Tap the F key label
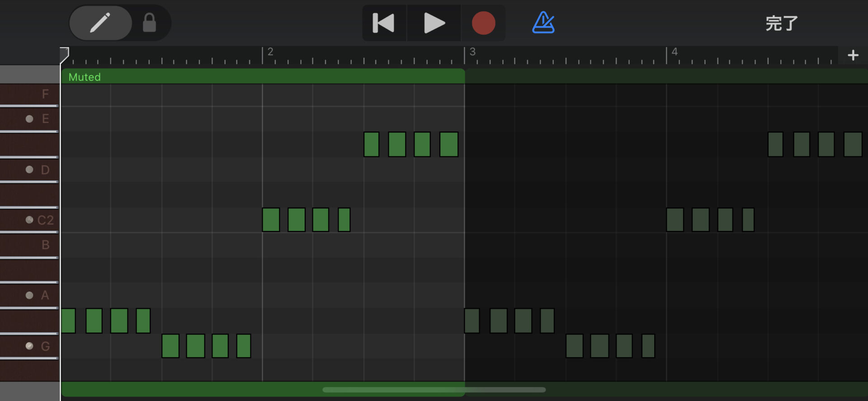Screen dimensions: 868x401 (45, 94)
